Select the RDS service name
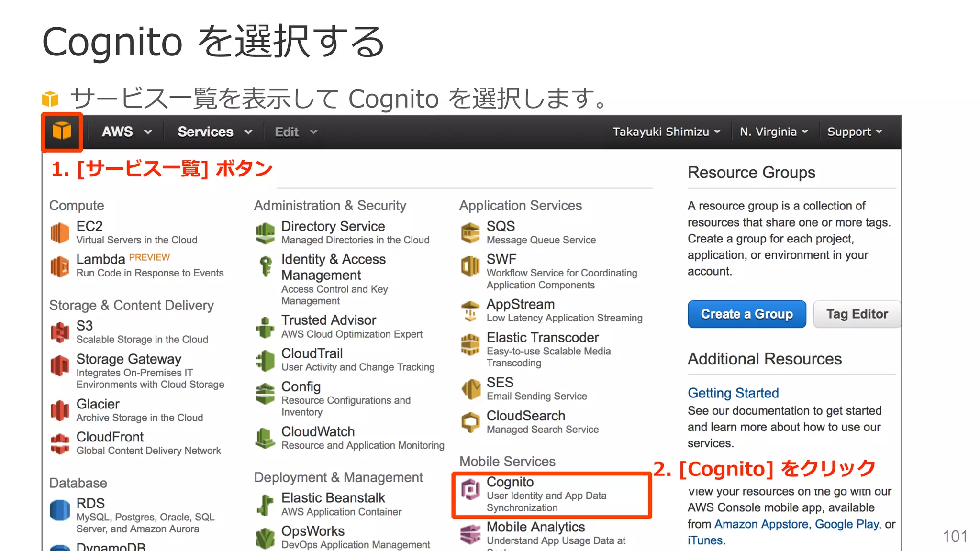 point(90,504)
